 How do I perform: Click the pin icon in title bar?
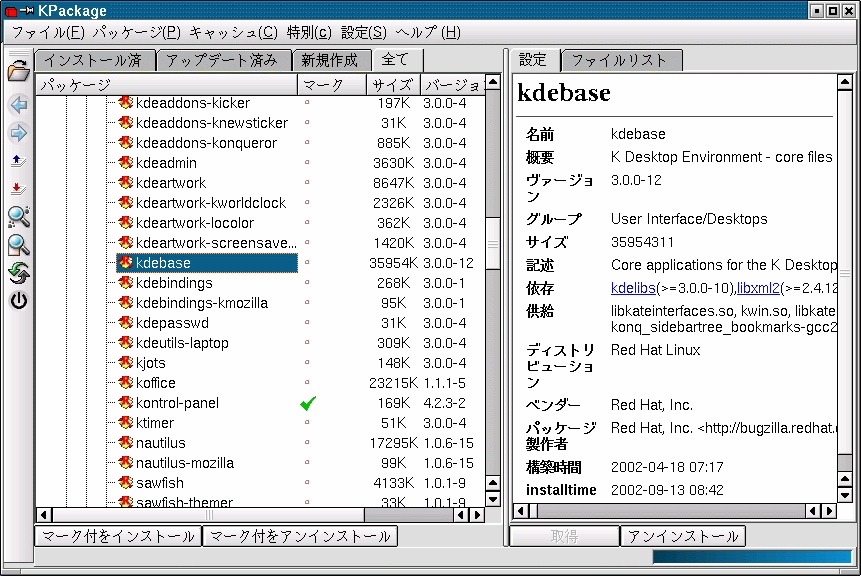point(27,10)
